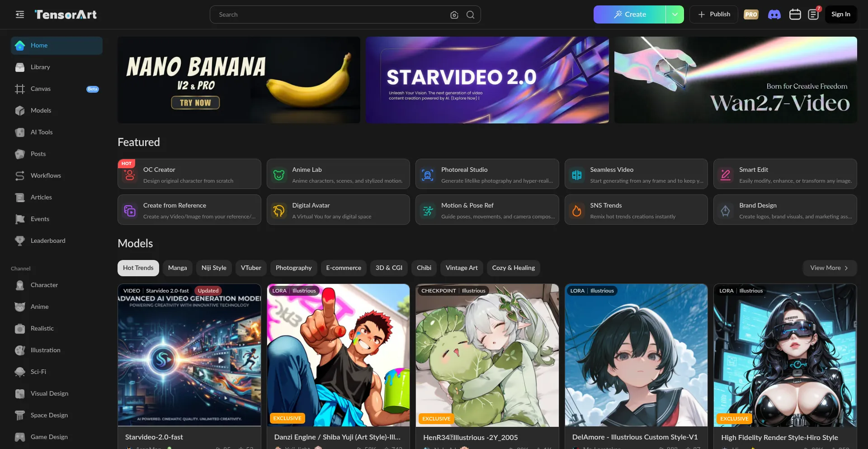868x449 pixels.
Task: Select the Cozy & Healing tab
Action: click(514, 268)
